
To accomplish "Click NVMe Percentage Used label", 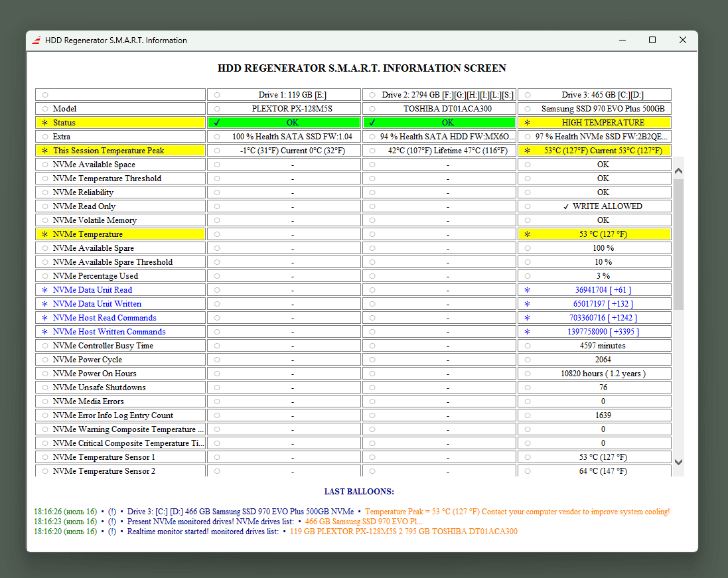I will click(x=95, y=276).
